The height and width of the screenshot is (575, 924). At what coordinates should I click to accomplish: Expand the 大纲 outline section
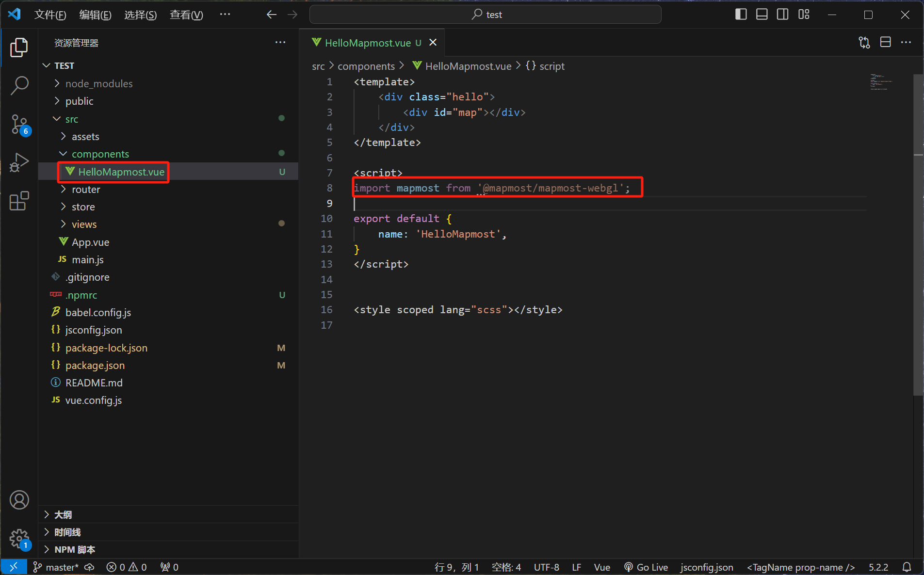pyautogui.click(x=168, y=514)
